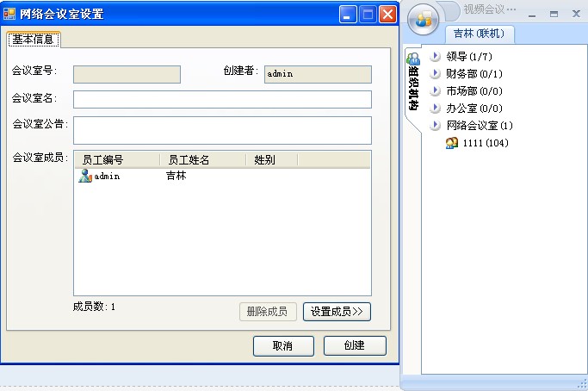Viewport: 588px width, 391px height.
Task: Click the 会议室公告 text area
Action: pyautogui.click(x=222, y=130)
